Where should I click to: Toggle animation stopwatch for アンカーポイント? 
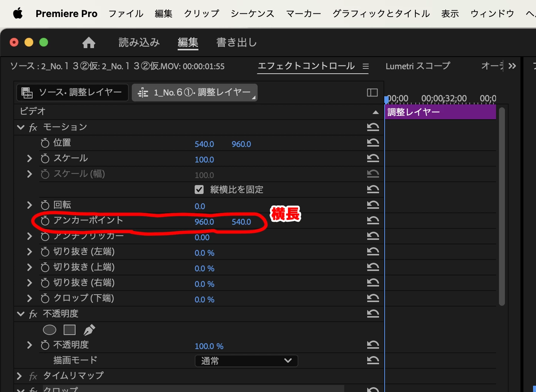45,221
